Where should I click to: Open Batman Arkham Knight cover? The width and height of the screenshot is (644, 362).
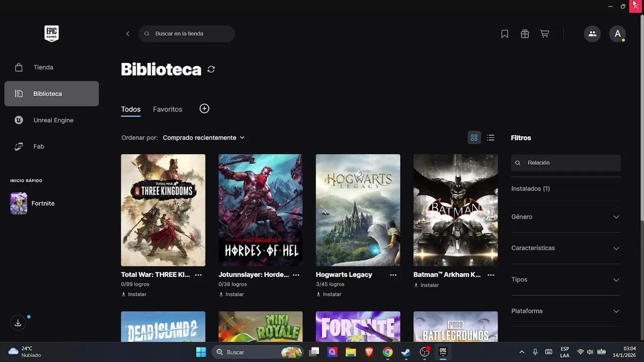455,210
